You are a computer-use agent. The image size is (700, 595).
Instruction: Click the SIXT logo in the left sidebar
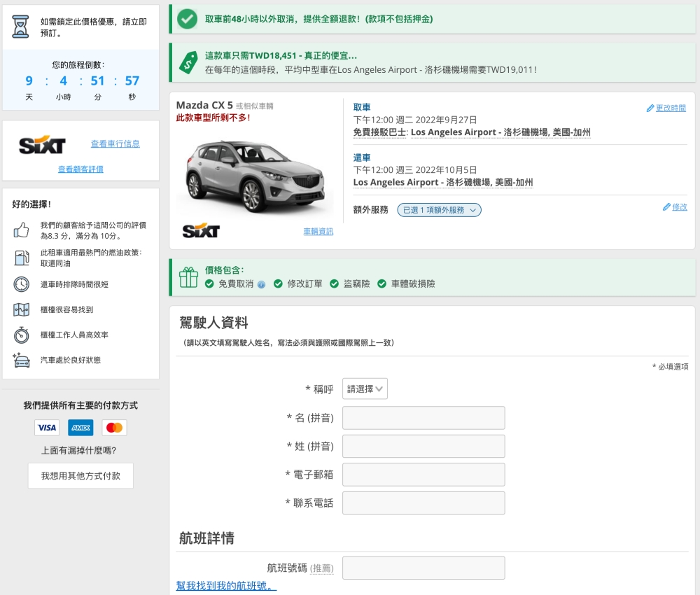[x=42, y=144]
